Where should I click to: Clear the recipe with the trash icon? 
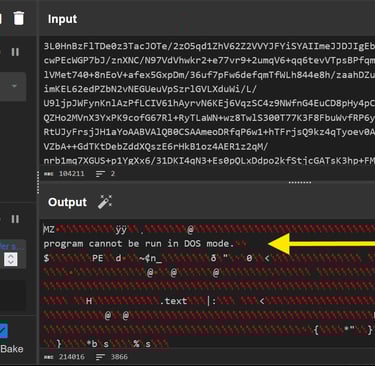coord(19,18)
